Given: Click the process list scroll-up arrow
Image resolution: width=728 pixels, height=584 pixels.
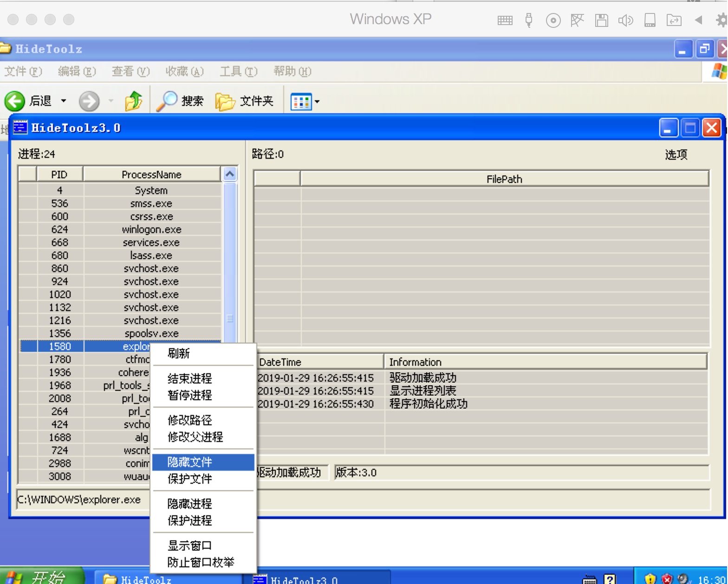Looking at the screenshot, I should pyautogui.click(x=230, y=174).
